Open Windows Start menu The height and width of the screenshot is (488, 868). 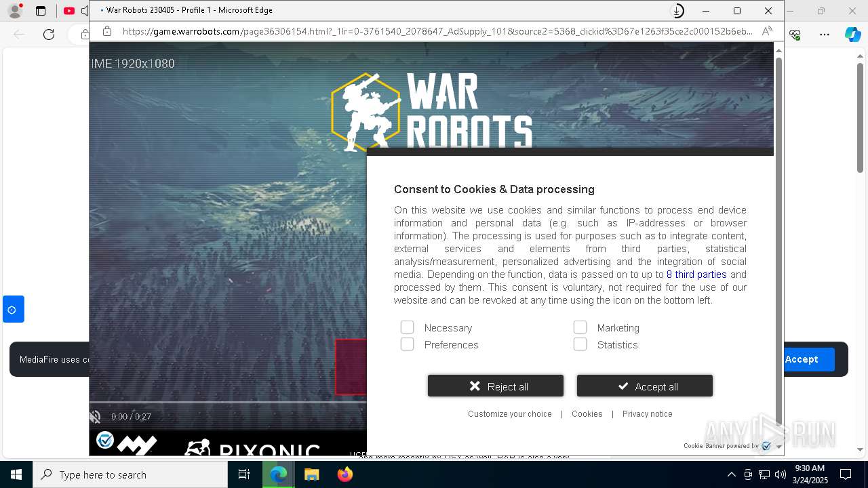[x=16, y=474]
